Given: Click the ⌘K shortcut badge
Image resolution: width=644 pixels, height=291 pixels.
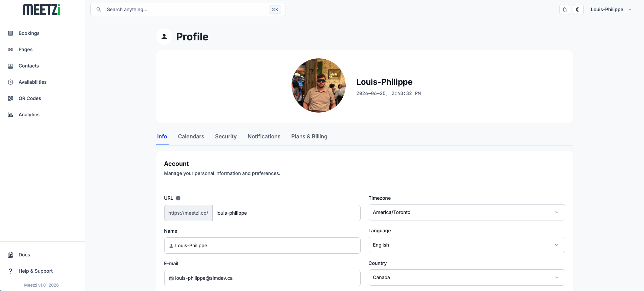Looking at the screenshot, I should 275,9.
